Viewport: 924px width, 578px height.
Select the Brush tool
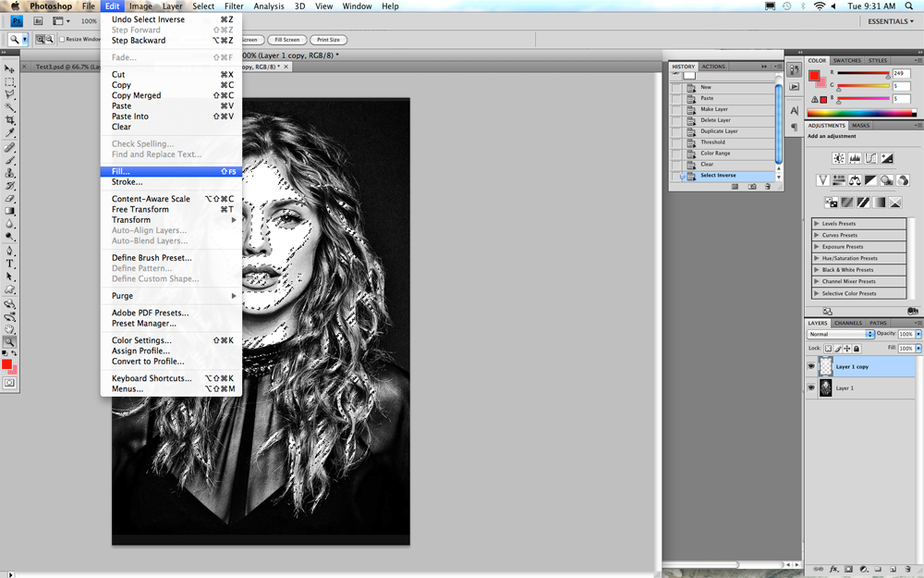[x=9, y=160]
